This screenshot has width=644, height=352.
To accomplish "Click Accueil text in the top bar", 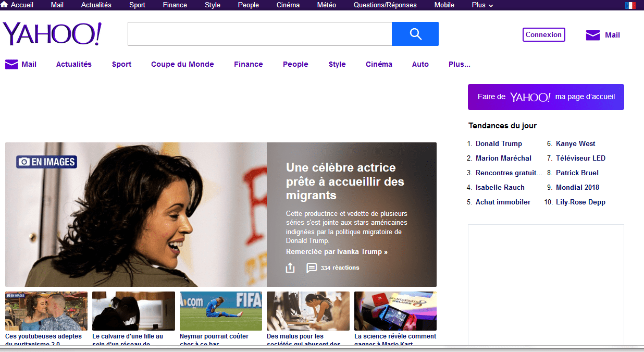I will tap(22, 5).
